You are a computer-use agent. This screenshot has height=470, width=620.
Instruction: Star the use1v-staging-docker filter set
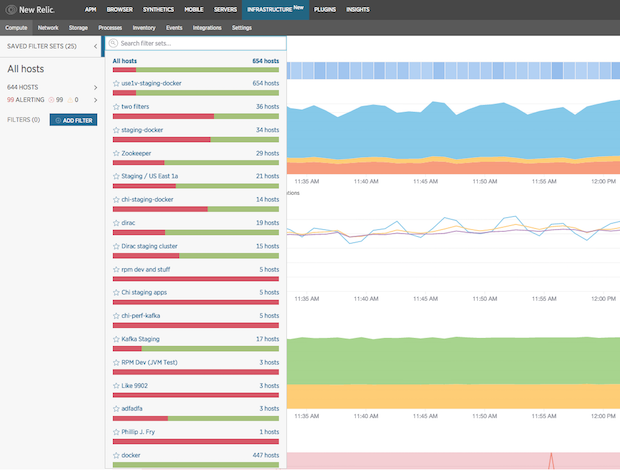tap(116, 83)
